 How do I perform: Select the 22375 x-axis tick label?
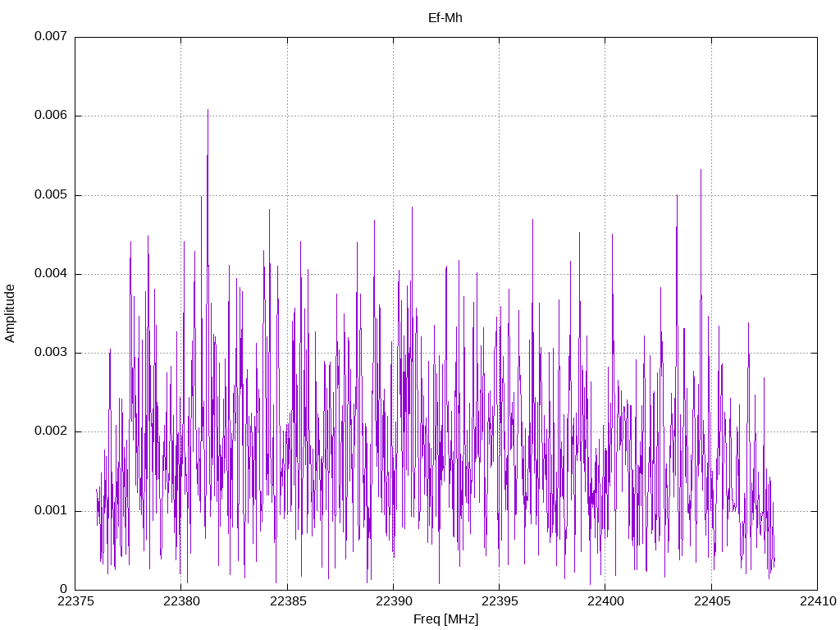75,602
